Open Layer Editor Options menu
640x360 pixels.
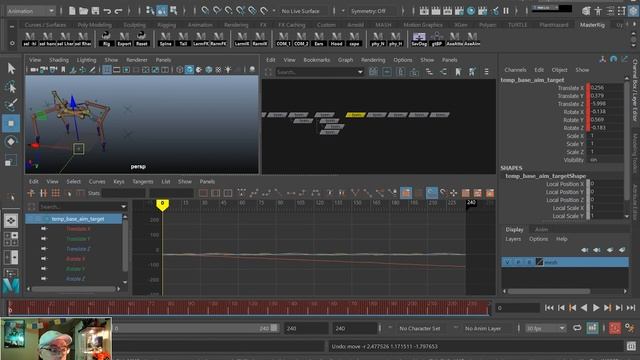[x=538, y=239]
